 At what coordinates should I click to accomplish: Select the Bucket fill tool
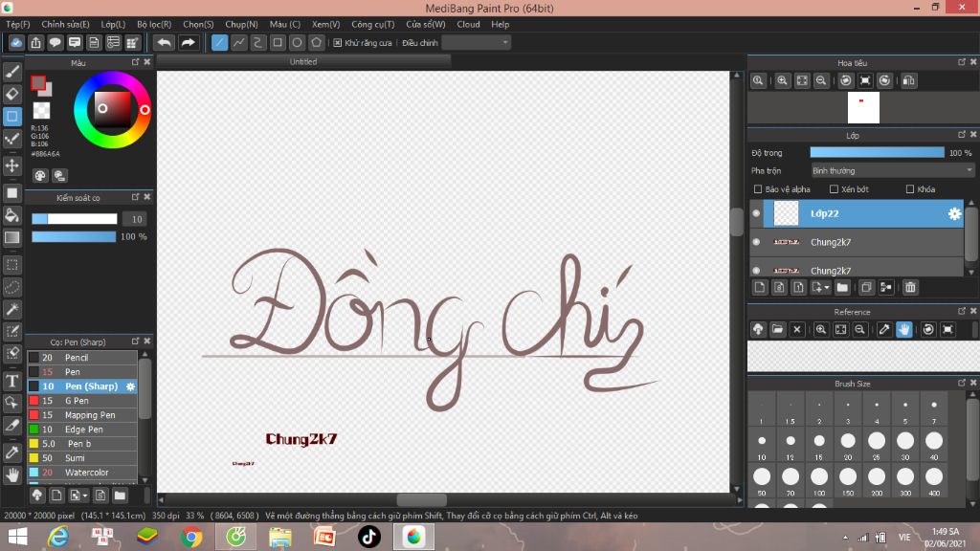coord(11,215)
